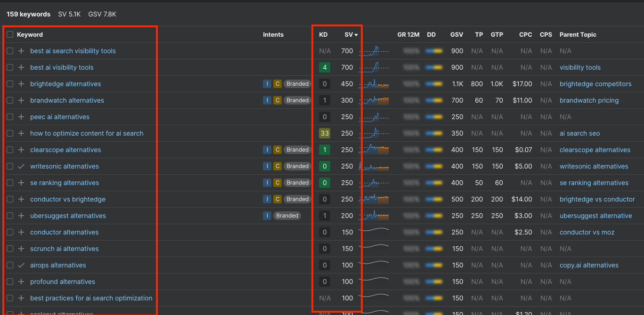
Task: Add 'best ai search visibility tools' with plus icon
Action: tap(21, 51)
